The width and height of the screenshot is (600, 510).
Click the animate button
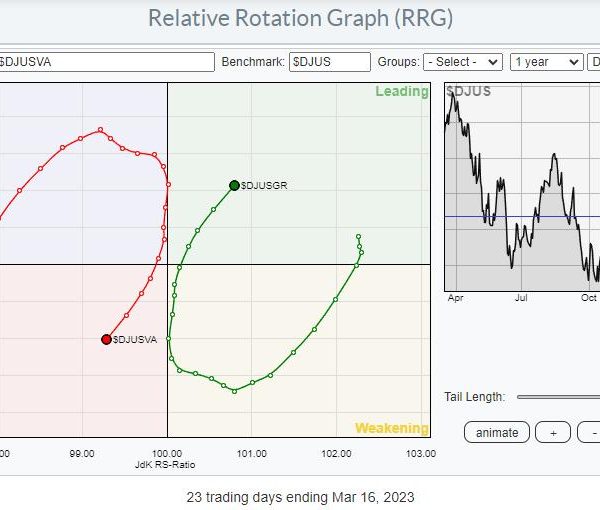pos(497,432)
